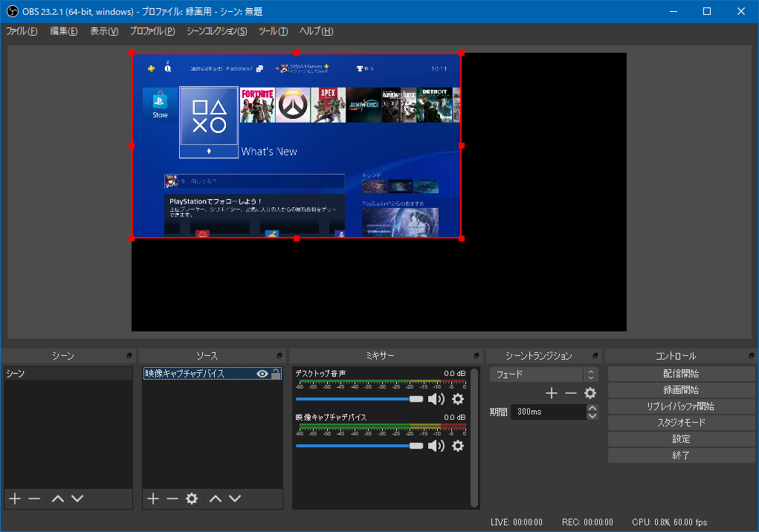759x532 pixels.
Task: Adjust デスクトップ音声 volume slider
Action: pos(359,399)
